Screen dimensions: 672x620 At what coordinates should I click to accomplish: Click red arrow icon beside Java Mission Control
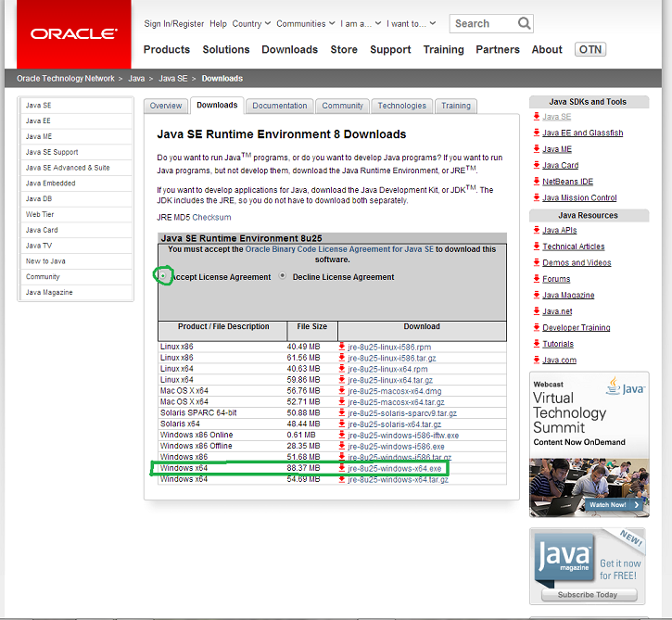pyautogui.click(x=536, y=197)
